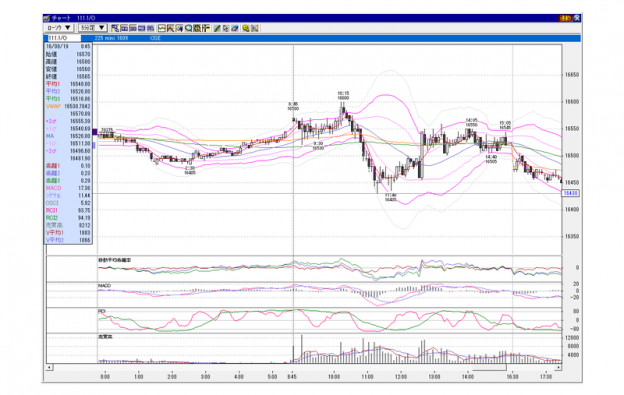Pick the eraser tool in toolbar
Screen dimensions: 624x395
pos(235,28)
